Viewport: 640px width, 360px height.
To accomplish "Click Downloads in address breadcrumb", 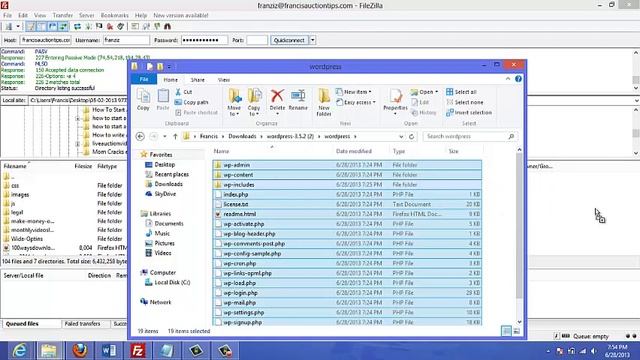I will point(242,136).
